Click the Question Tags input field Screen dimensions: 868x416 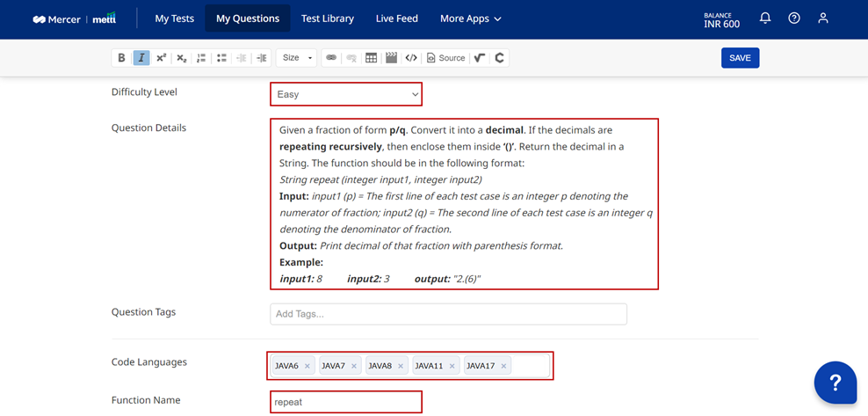[448, 314]
